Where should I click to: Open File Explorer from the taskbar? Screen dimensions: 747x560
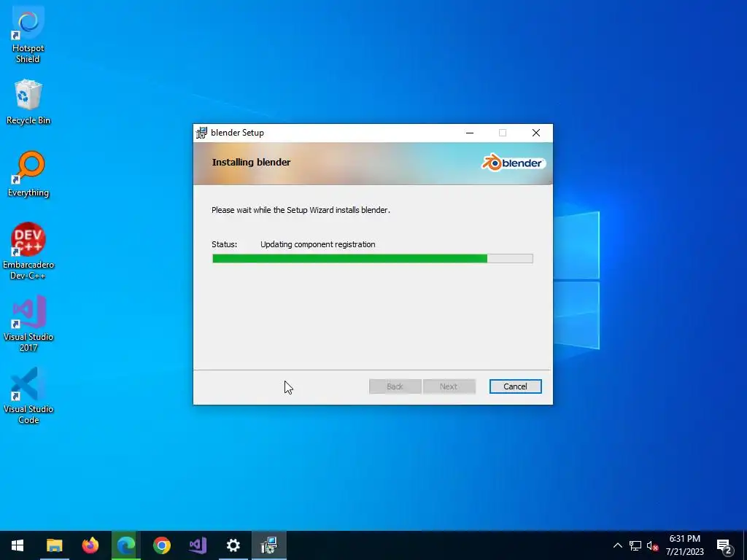click(54, 545)
